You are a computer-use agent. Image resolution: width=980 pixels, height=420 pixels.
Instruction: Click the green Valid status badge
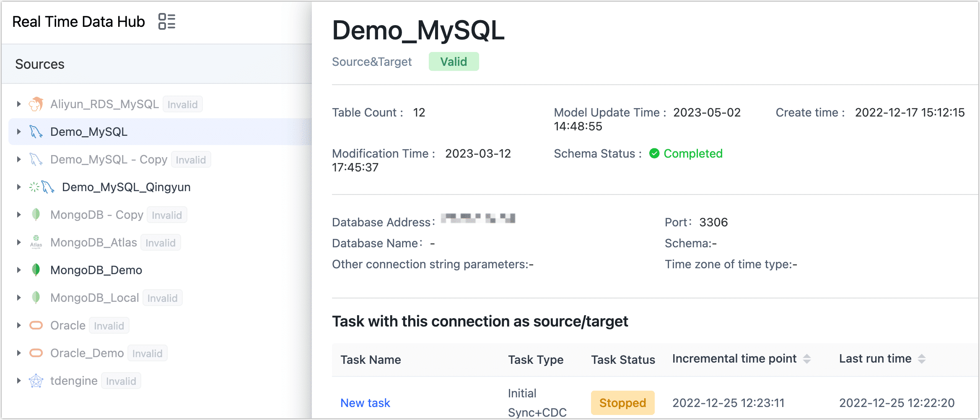454,62
